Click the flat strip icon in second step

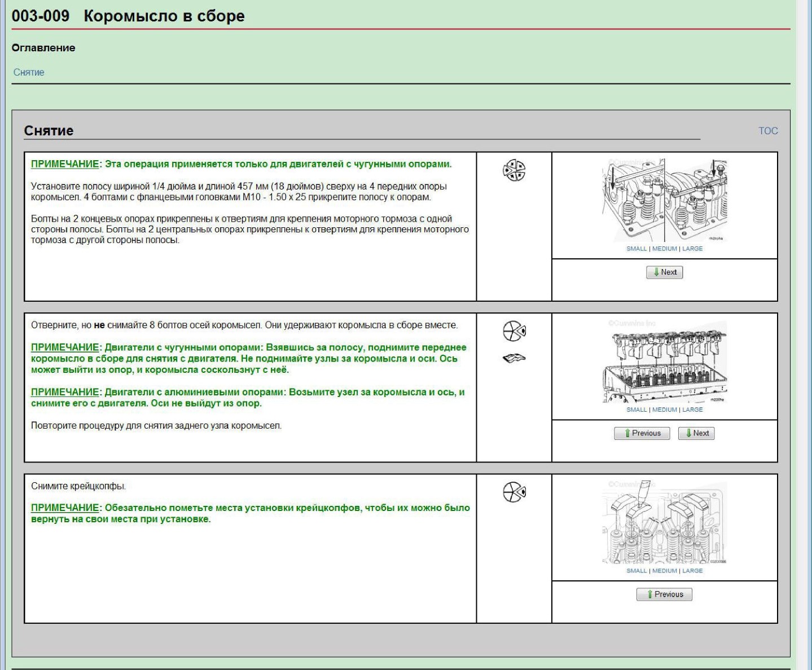514,358
